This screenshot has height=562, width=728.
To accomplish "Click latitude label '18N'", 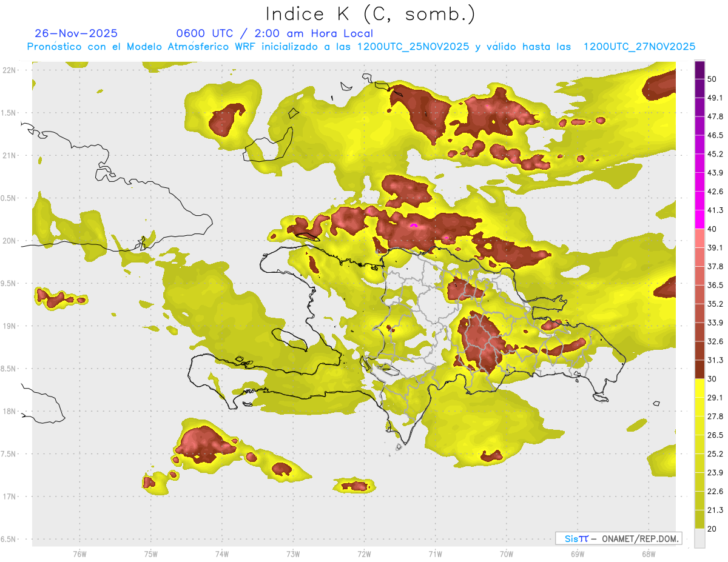I will click(9, 411).
